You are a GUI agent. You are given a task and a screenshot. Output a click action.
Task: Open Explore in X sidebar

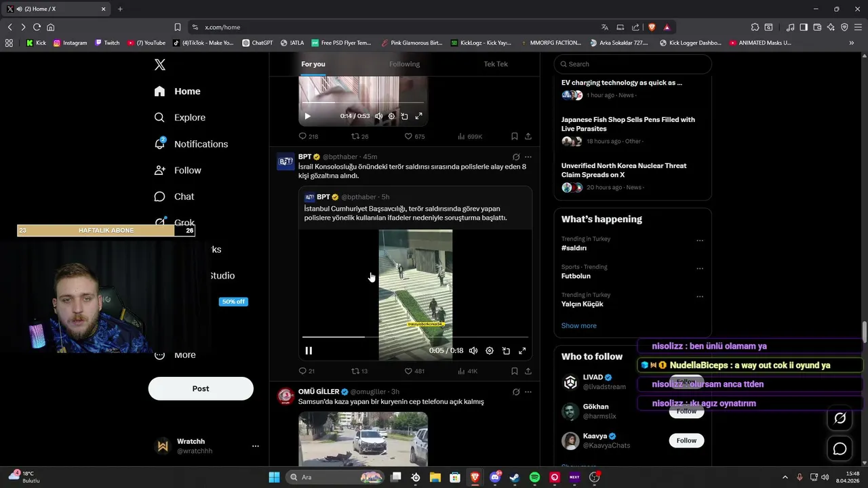coord(180,117)
